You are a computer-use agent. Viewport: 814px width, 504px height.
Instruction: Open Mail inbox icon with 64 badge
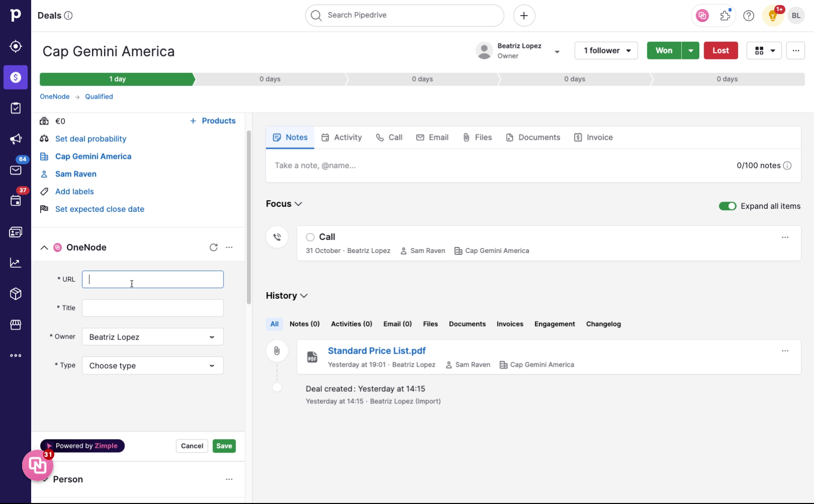pos(16,170)
